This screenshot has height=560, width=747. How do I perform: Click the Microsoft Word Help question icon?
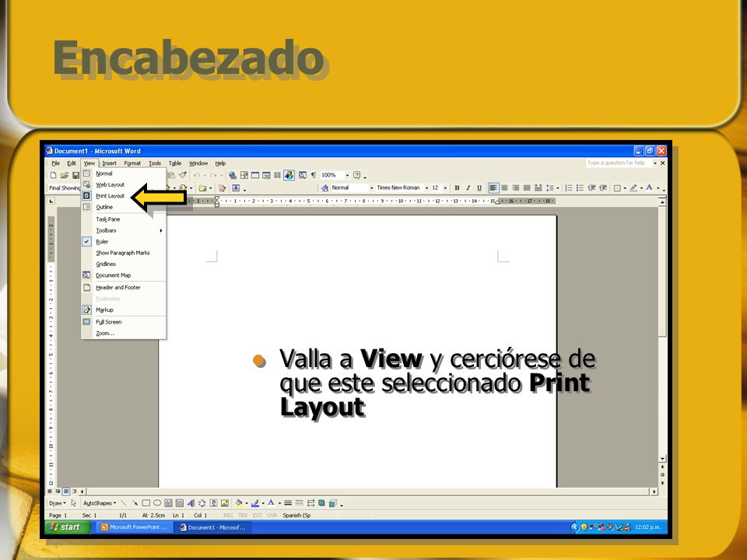356,175
